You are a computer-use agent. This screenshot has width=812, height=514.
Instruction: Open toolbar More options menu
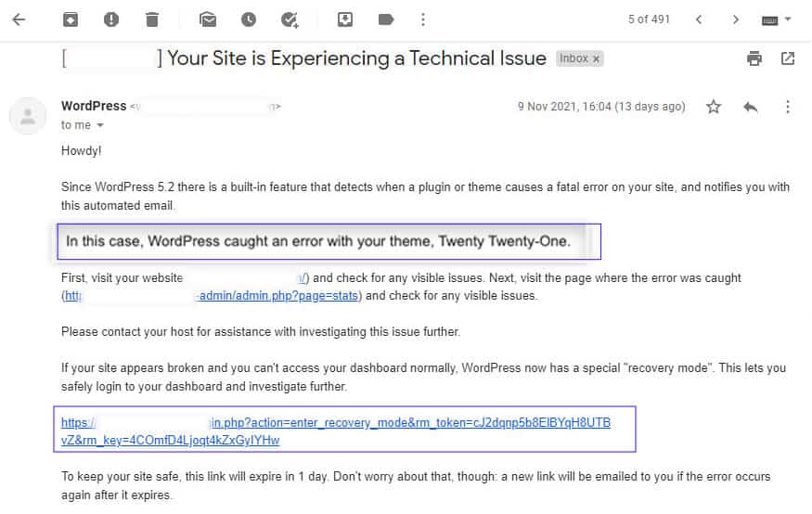pyautogui.click(x=423, y=19)
